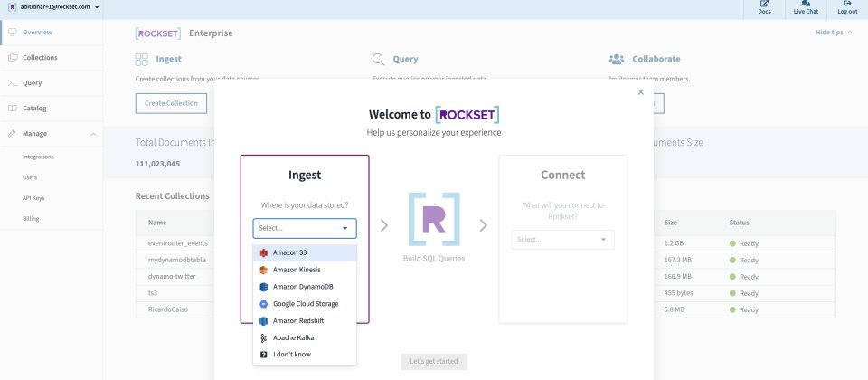The width and height of the screenshot is (868, 380).
Task: Click the Ready status for 1.2 GB row
Action: pyautogui.click(x=743, y=243)
